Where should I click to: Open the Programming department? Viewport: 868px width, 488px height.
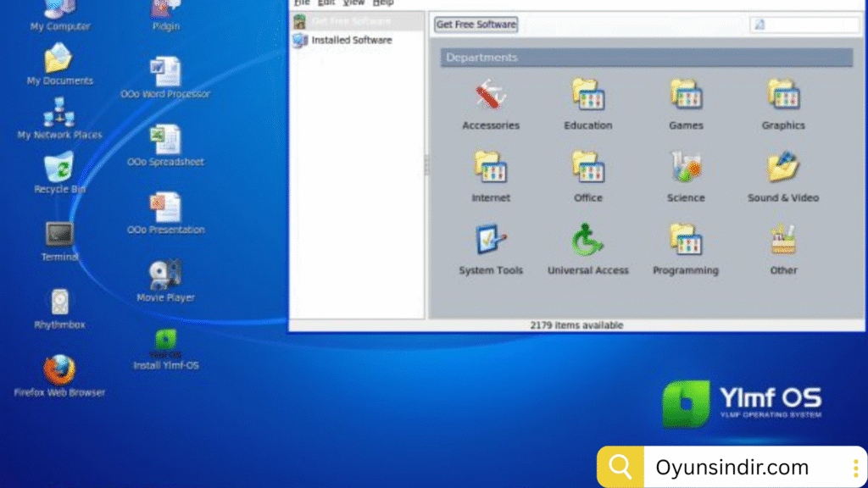coord(685,242)
